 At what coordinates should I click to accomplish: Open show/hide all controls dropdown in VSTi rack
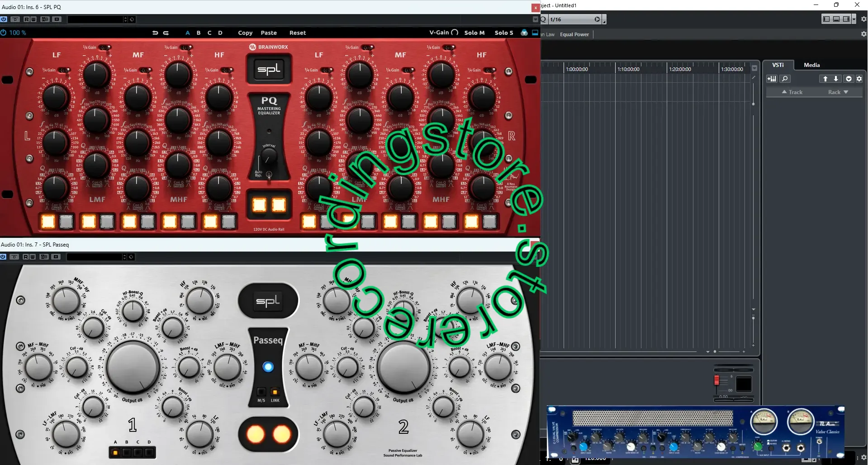pyautogui.click(x=849, y=79)
